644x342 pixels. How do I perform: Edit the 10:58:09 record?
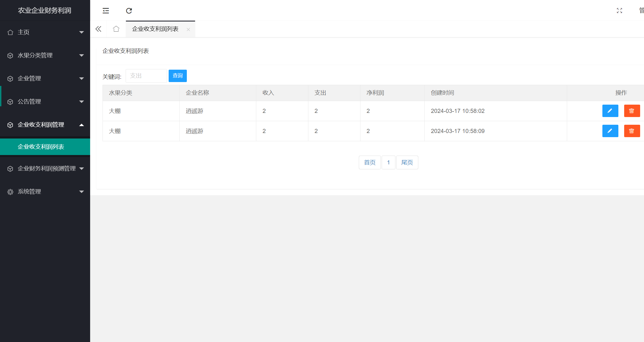[610, 131]
